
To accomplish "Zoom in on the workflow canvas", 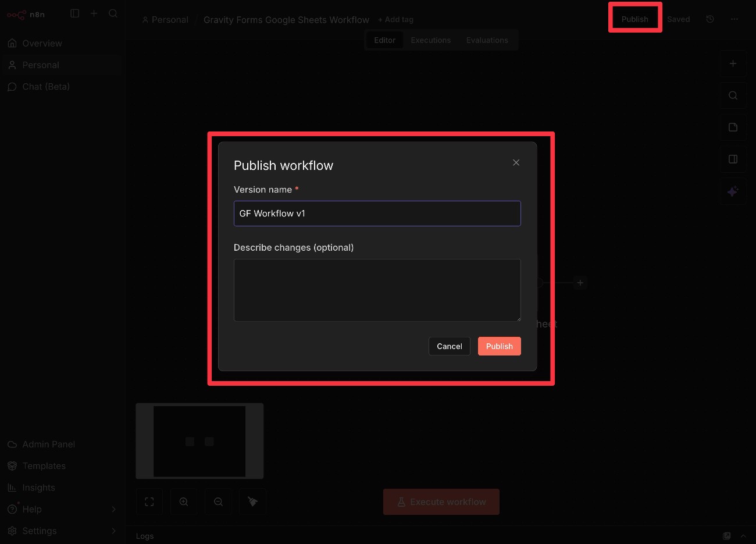I will [x=184, y=502].
